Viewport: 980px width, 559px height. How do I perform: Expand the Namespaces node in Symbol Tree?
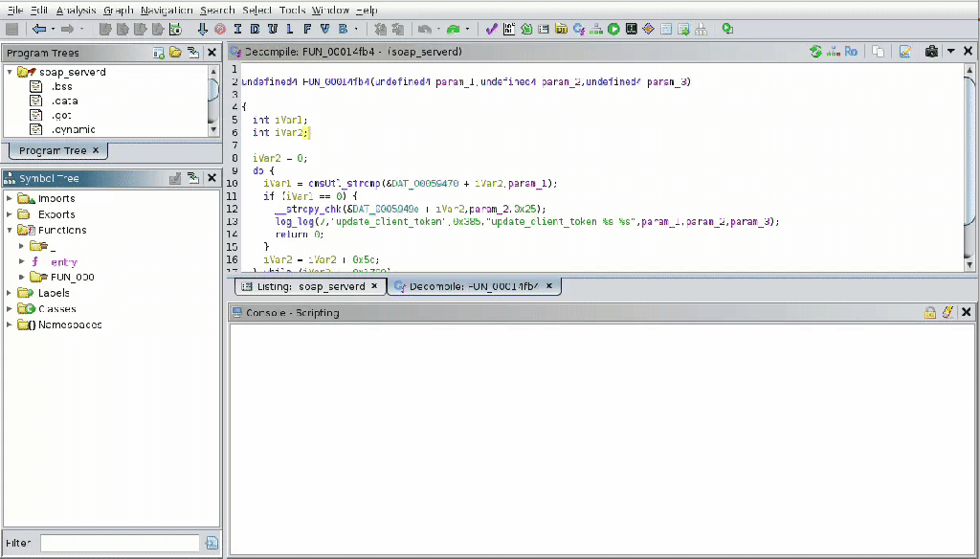[10, 324]
